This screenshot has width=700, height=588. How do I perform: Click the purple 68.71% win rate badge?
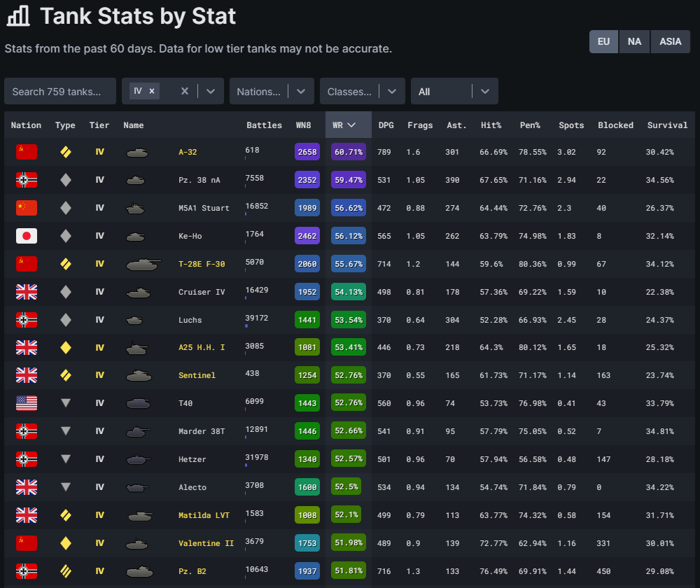tap(348, 152)
